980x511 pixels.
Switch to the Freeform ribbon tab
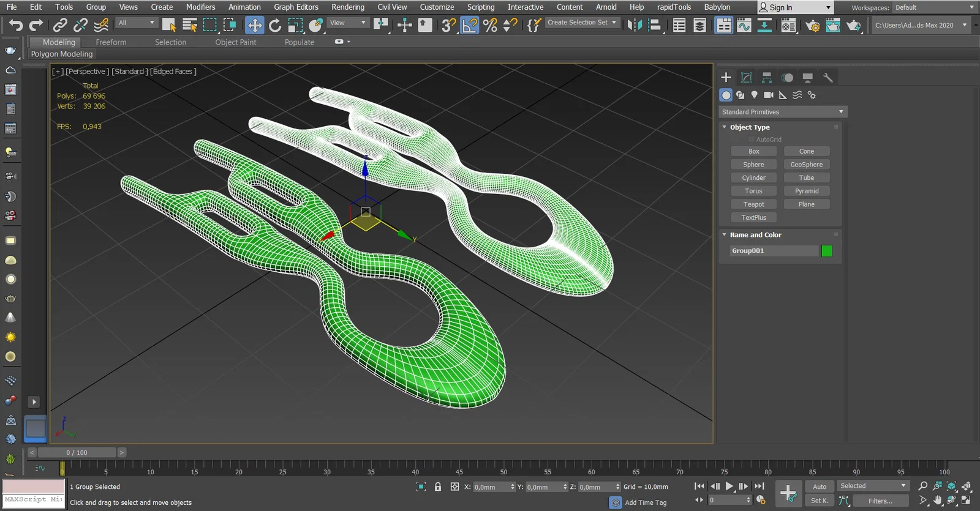111,42
